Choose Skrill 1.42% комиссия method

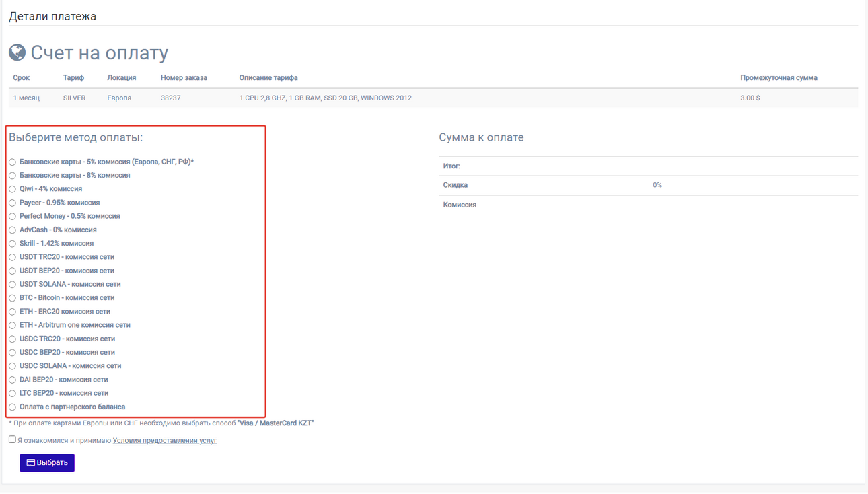click(12, 244)
